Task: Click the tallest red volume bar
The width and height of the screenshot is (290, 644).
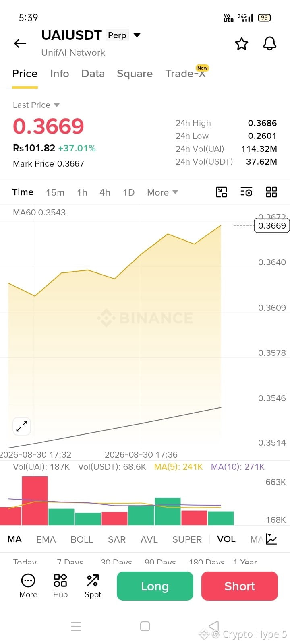Action: [x=35, y=501]
